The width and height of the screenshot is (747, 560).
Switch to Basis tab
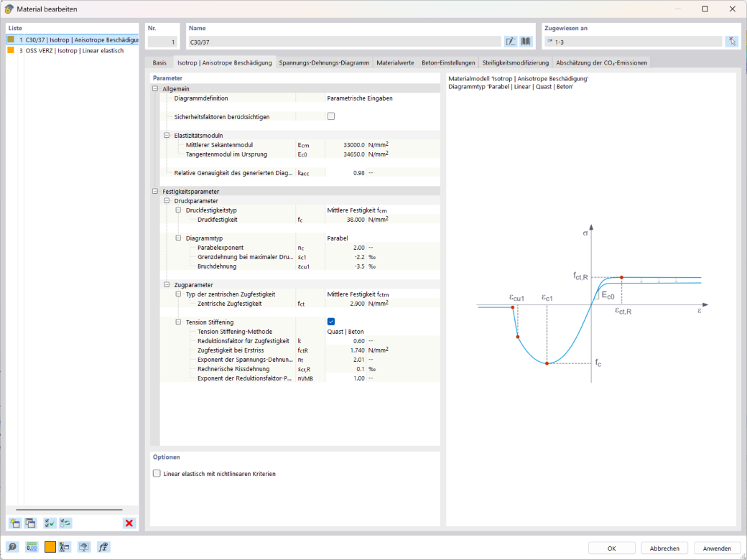(x=159, y=62)
